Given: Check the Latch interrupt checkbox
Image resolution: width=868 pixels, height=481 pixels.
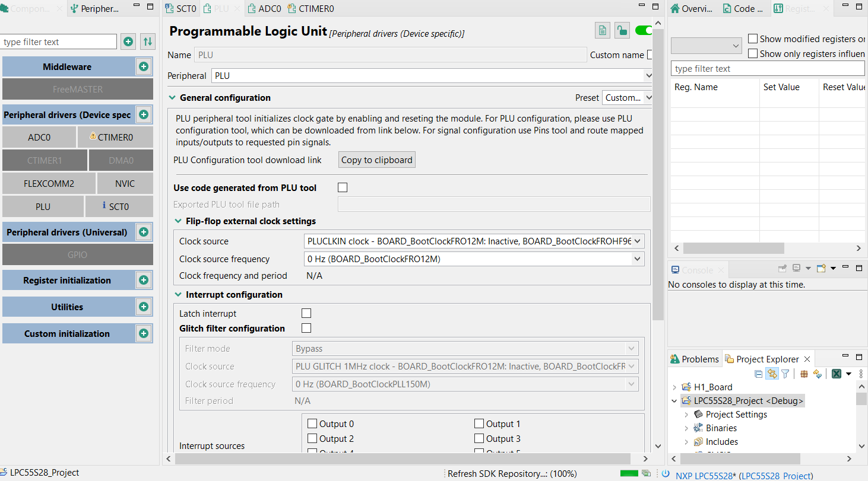Looking at the screenshot, I should [306, 314].
